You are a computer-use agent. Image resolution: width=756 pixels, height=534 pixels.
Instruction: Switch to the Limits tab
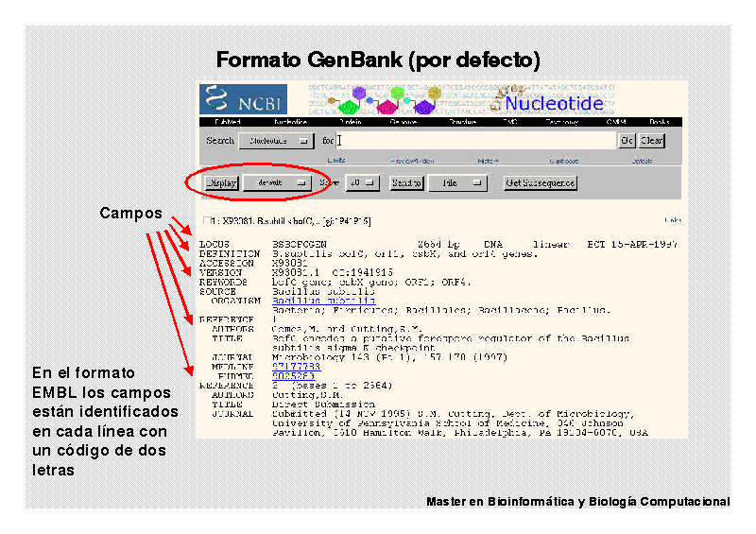335,161
